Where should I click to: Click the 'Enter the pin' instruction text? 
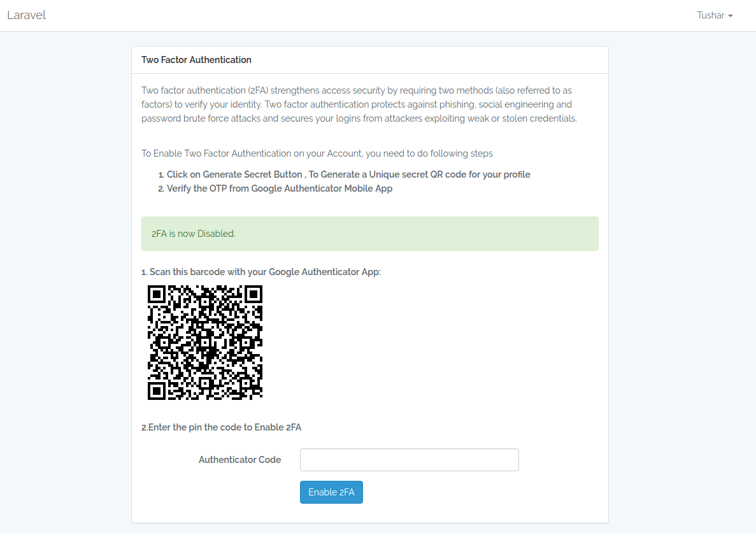click(x=221, y=427)
